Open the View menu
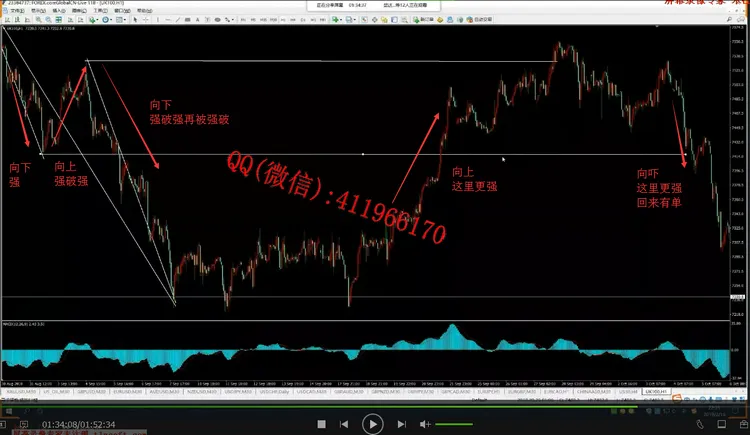The image size is (750, 435). 38,11
